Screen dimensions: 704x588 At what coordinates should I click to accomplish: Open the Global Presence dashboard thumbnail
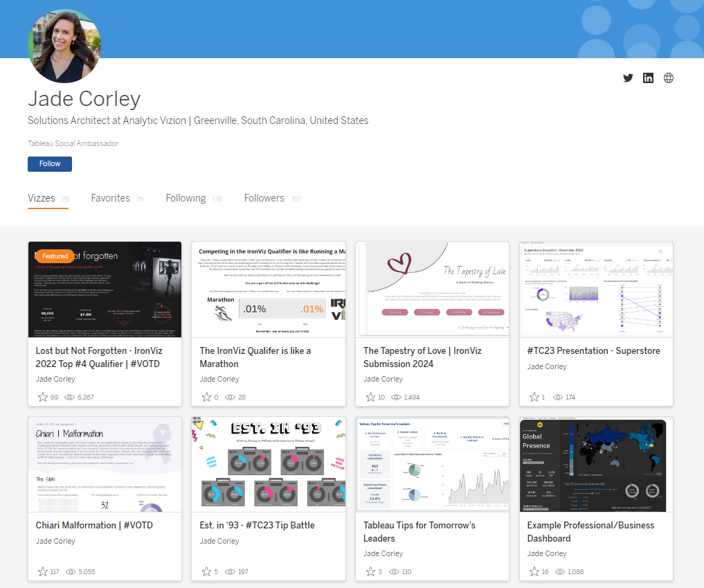tap(596, 464)
